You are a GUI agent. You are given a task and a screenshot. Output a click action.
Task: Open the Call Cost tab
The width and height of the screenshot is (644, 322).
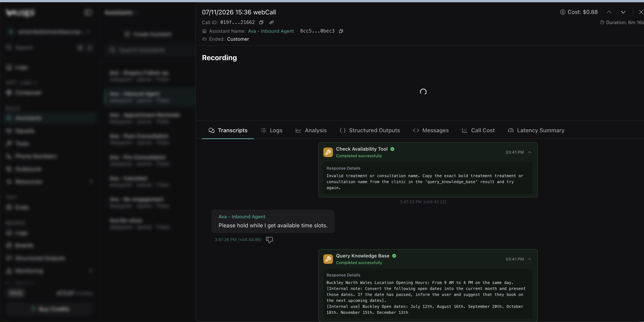(x=478, y=130)
